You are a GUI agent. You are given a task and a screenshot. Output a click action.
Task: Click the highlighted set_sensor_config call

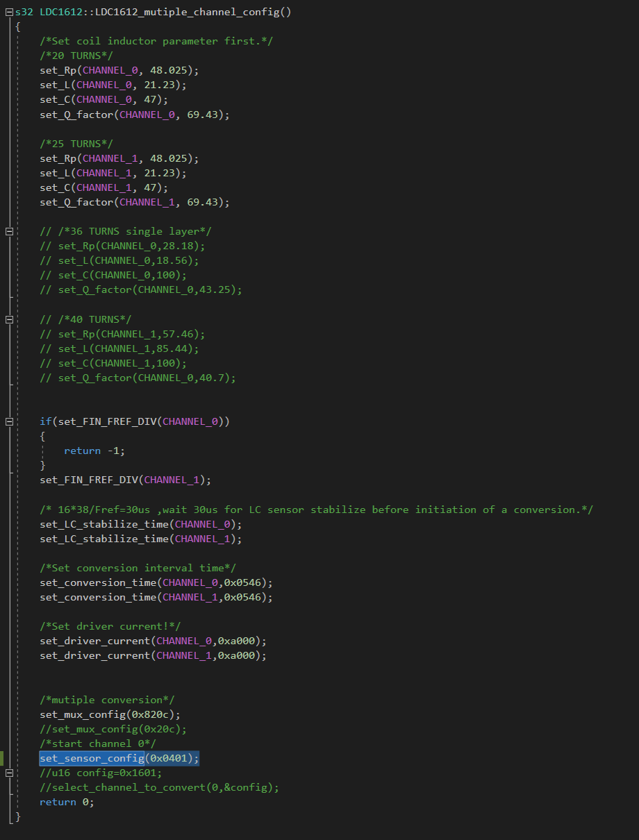tap(119, 758)
